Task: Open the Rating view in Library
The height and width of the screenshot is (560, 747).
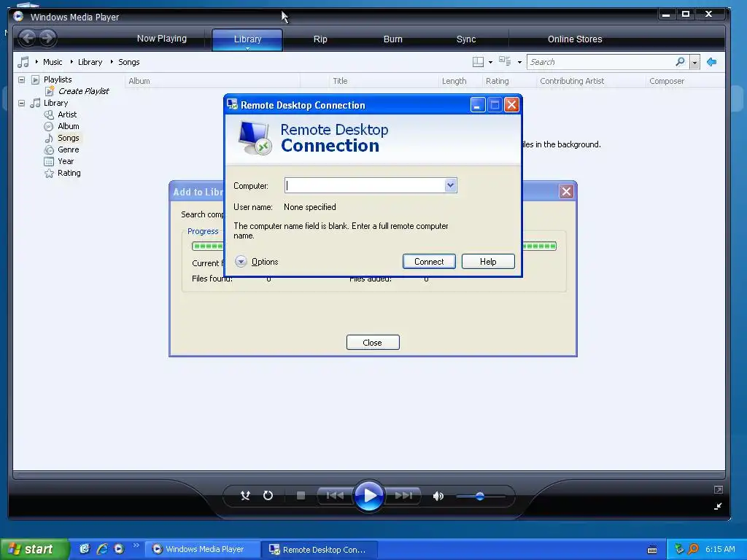Action: [x=69, y=173]
